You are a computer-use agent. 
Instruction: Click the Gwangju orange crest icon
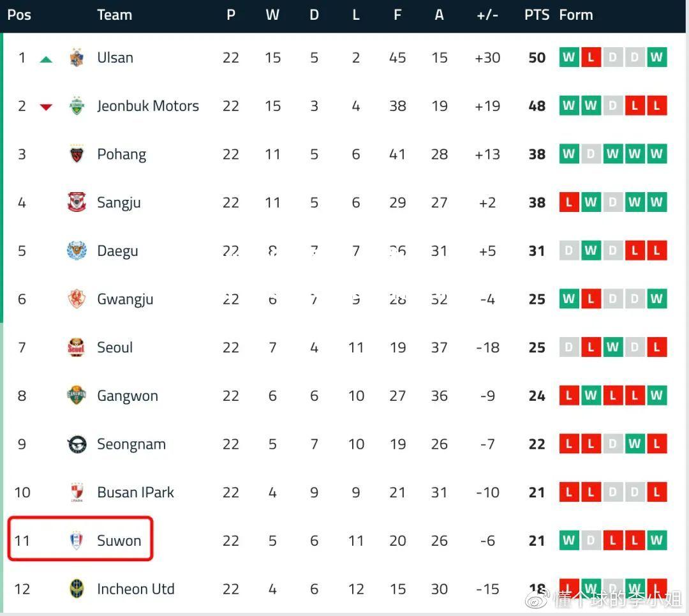(x=77, y=299)
